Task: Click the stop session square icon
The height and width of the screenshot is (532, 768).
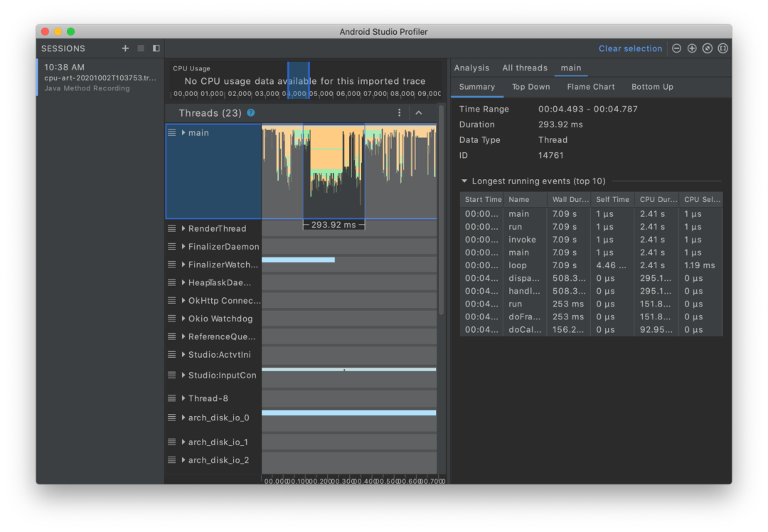Action: point(141,48)
